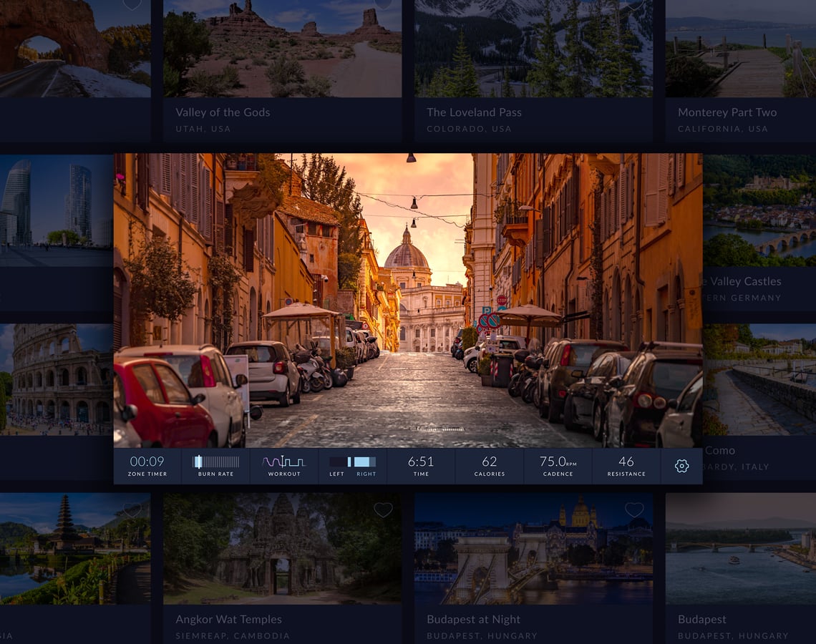The image size is (816, 644).
Task: Open the Budapest at Night ride thumbnail
Action: pos(533,549)
